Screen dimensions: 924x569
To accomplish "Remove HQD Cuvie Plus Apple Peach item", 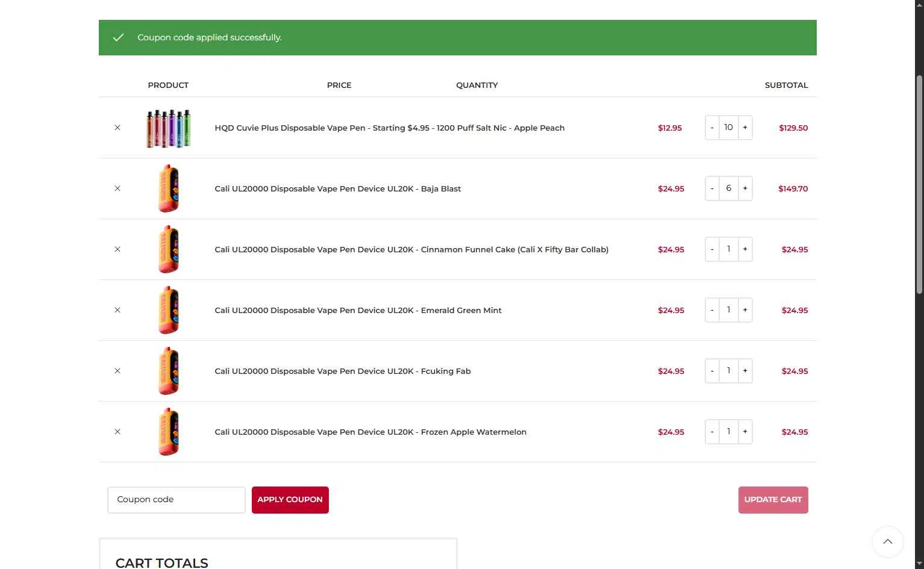I will tap(117, 128).
